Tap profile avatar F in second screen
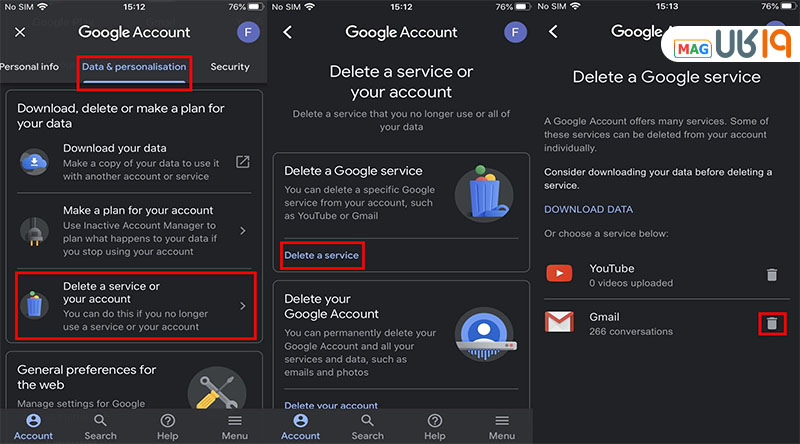This screenshot has width=800, height=444. 515,32
